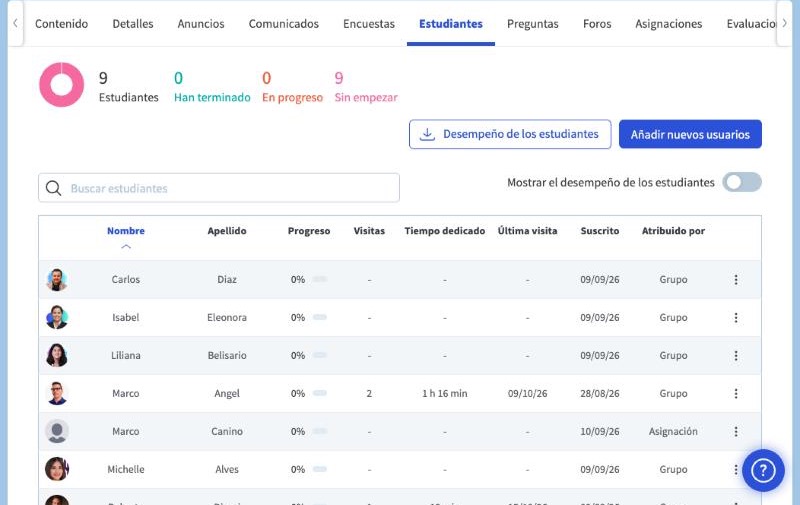The image size is (800, 505).
Task: Switch to the Contenido tab
Action: (x=61, y=23)
